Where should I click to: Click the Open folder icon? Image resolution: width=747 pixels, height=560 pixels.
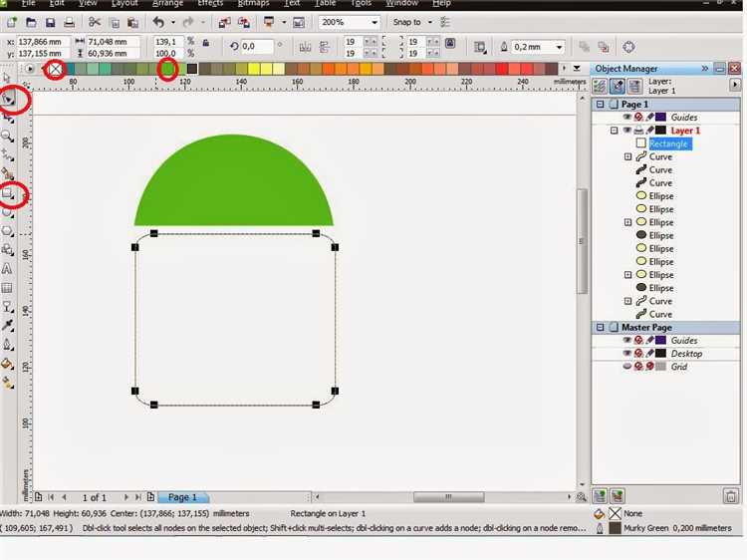coord(31,22)
